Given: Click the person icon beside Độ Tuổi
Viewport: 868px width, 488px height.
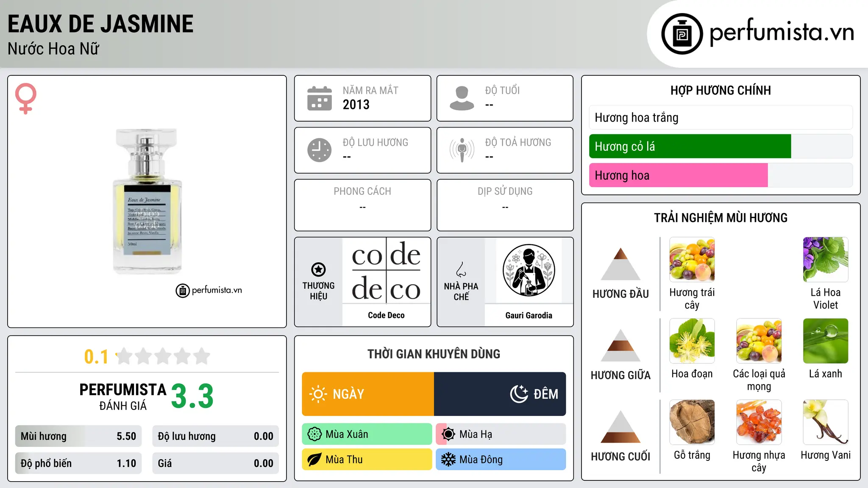Looking at the screenshot, I should tap(462, 98).
